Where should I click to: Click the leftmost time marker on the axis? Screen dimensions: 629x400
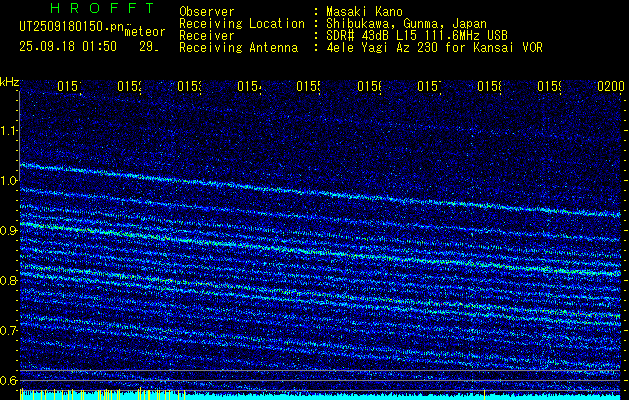68,87
